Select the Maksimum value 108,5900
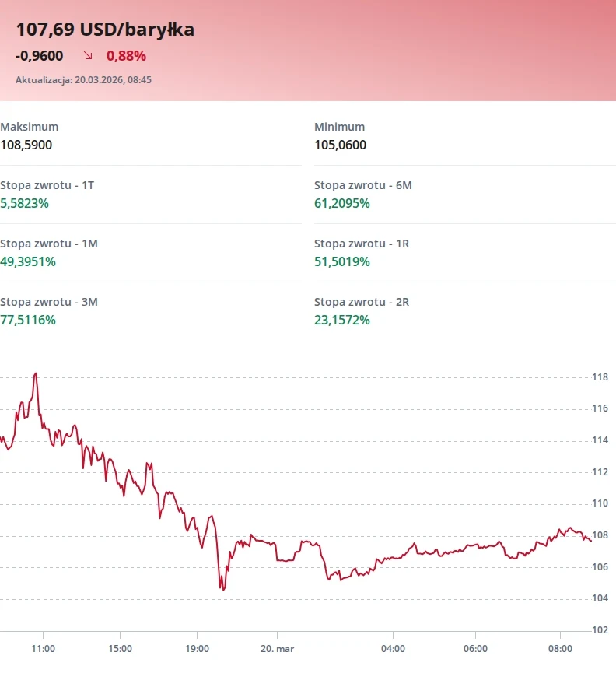 point(26,145)
